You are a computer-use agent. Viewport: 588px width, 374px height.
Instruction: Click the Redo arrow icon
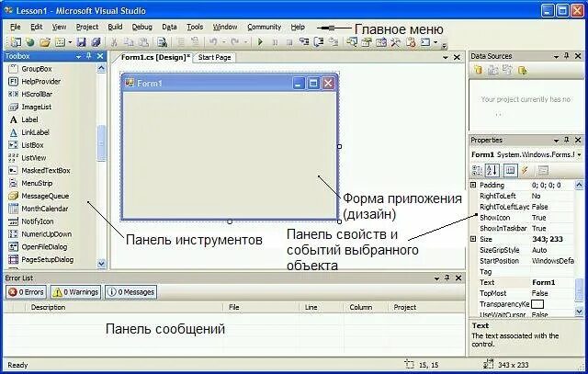point(235,42)
